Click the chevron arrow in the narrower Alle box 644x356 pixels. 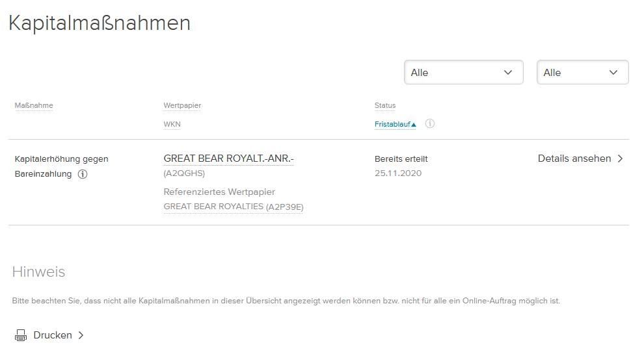(x=613, y=72)
